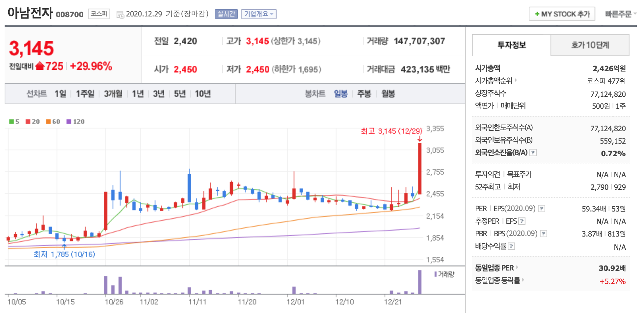The width and height of the screenshot is (644, 313).
Task: Select the 5년 line chart period
Action: click(180, 94)
